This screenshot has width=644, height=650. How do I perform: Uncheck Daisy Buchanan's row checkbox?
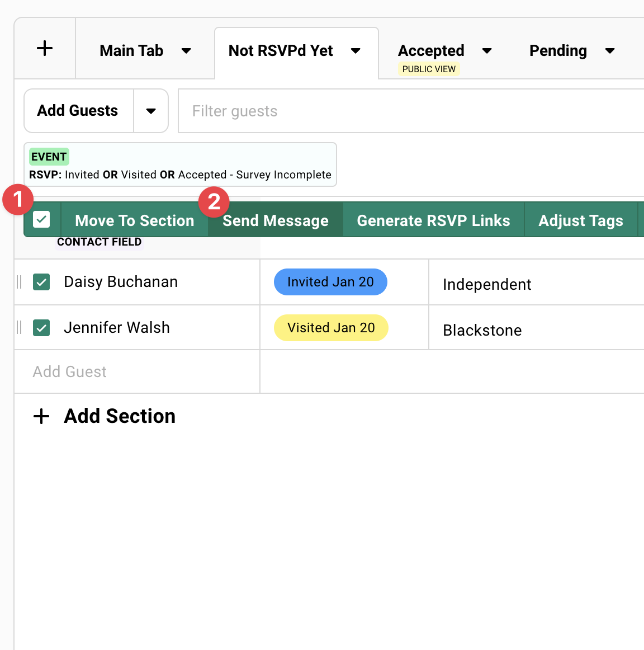point(41,282)
